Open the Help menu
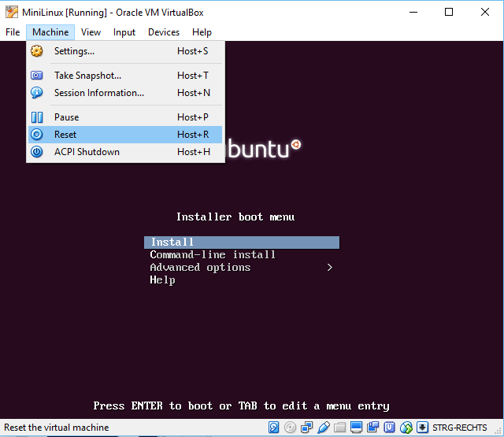Viewport: 504px width, 437px height. [x=202, y=32]
